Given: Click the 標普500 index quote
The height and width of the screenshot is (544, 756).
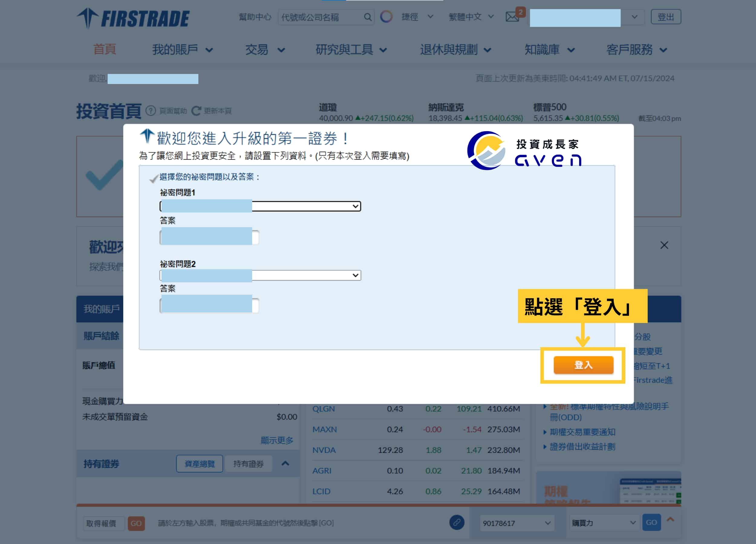Looking at the screenshot, I should click(x=576, y=113).
